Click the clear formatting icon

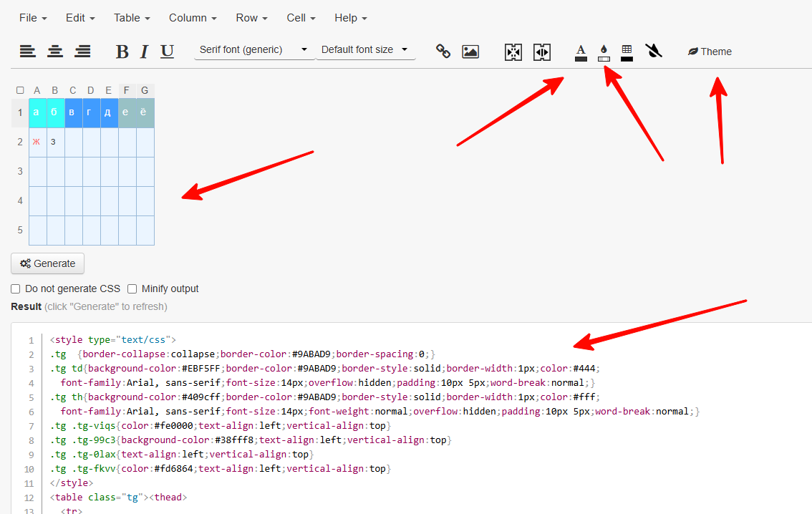point(653,50)
